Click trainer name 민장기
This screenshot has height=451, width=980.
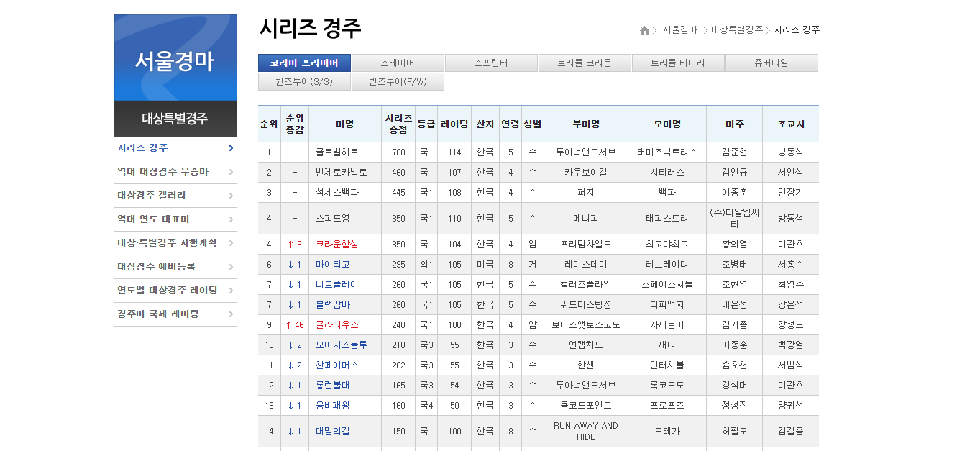tap(791, 193)
